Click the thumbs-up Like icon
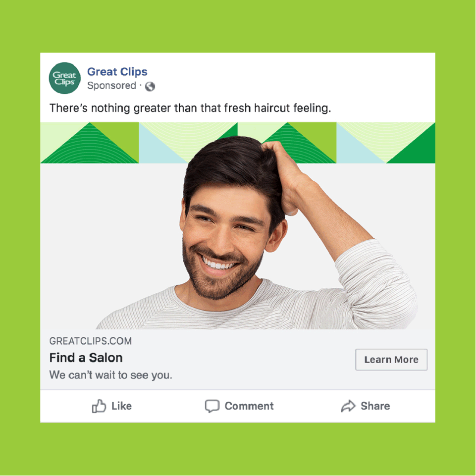 (99, 406)
